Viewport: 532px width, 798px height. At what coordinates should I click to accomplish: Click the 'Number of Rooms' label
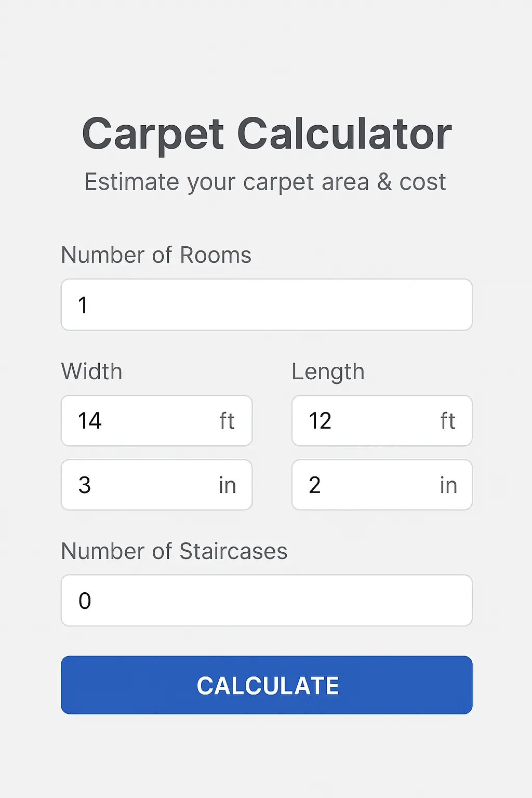[x=156, y=255]
